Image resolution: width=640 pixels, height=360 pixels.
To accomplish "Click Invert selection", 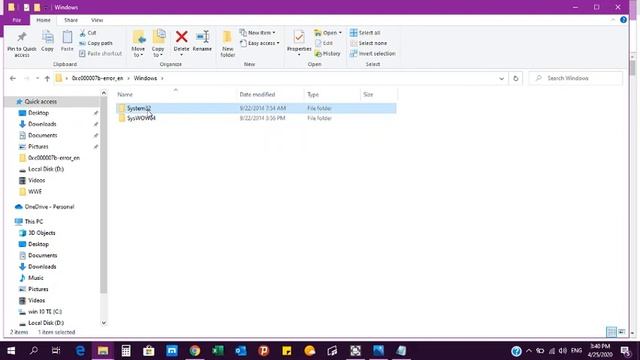I will coord(373,53).
